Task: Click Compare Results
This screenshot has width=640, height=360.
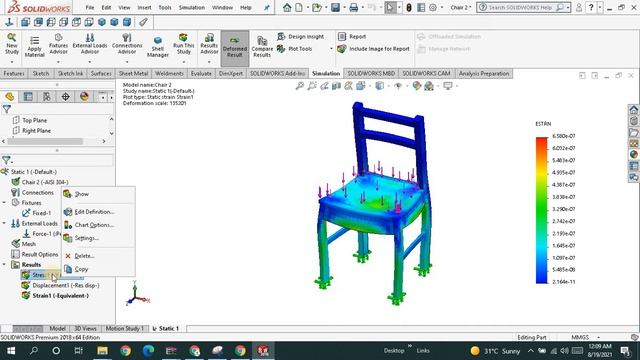Action: pyautogui.click(x=262, y=47)
